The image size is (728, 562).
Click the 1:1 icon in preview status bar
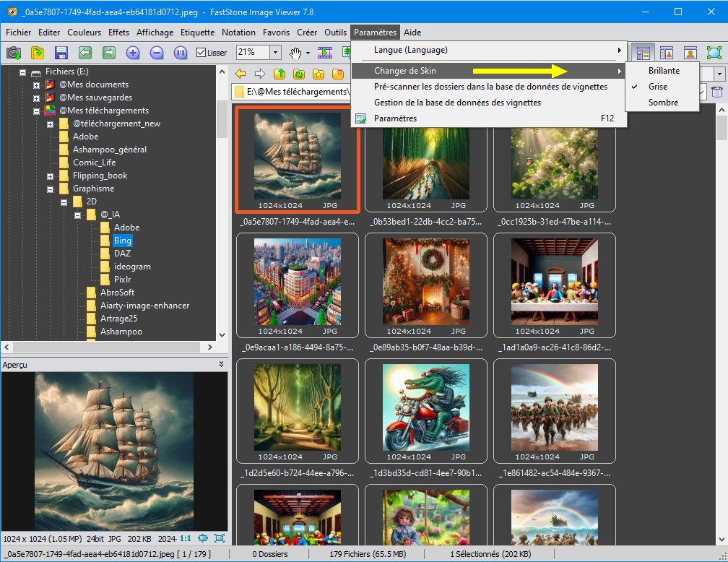tap(186, 538)
